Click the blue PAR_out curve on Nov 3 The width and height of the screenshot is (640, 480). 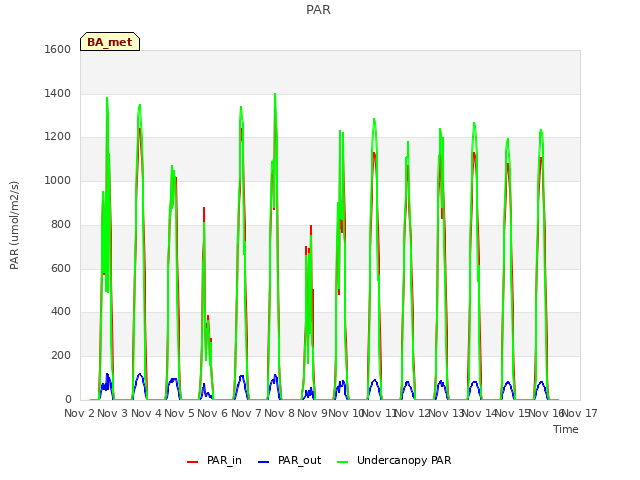[140, 374]
